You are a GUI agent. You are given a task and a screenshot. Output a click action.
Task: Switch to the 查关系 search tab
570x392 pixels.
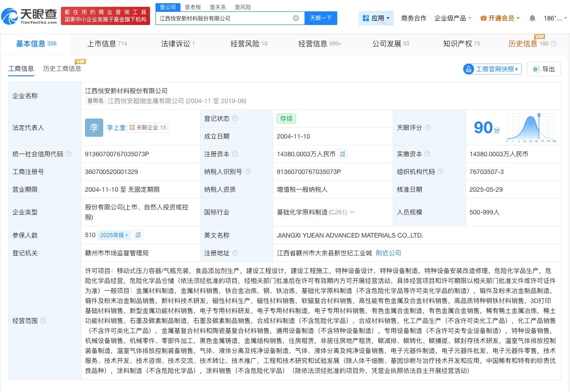coord(218,7)
